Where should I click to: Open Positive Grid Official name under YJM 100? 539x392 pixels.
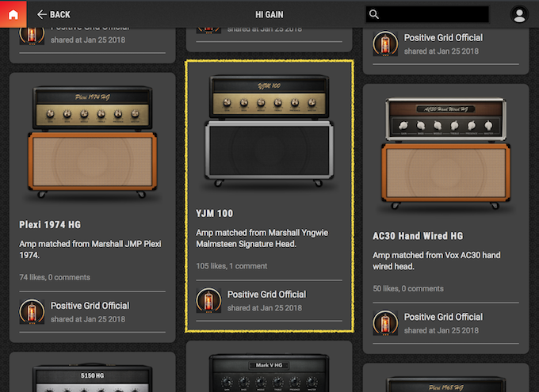click(x=267, y=295)
